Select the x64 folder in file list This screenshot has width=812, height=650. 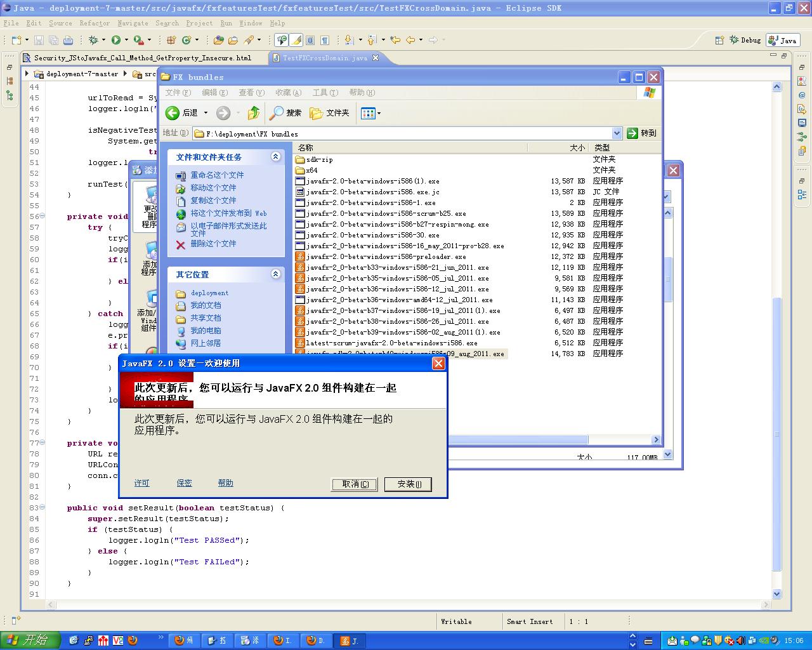pos(306,170)
